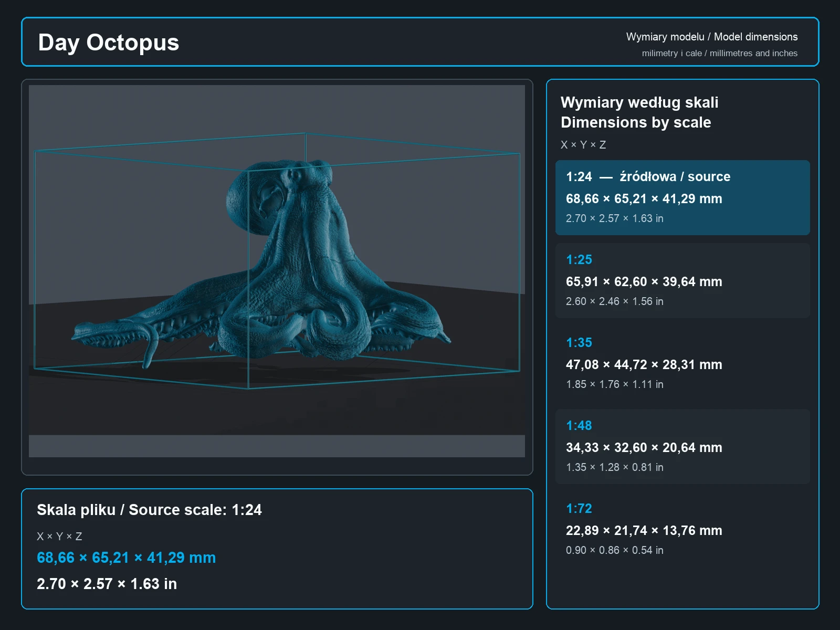Click the 'Wymiary modelu / Model dimensions' label
The width and height of the screenshot is (840, 630).
tap(711, 37)
